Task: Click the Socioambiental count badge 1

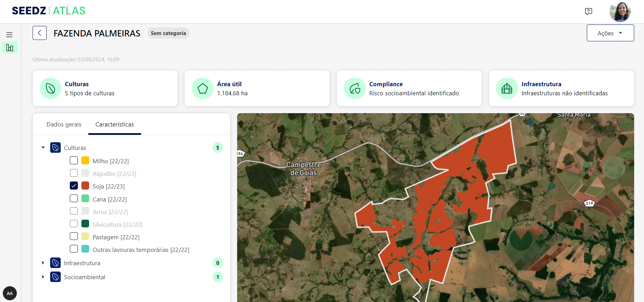Action: click(x=218, y=277)
